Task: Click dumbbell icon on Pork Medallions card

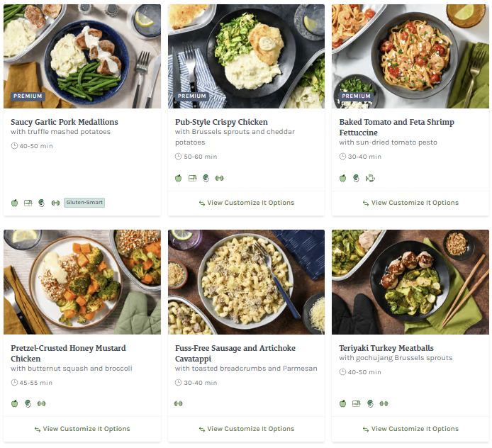Action: click(x=55, y=203)
